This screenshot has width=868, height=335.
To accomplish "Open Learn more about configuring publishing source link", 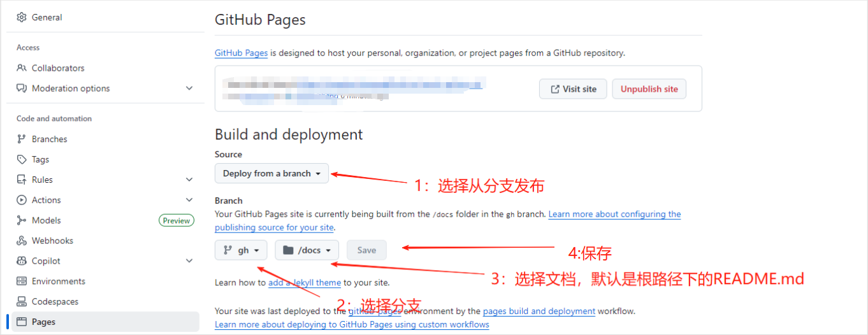I will 448,221.
